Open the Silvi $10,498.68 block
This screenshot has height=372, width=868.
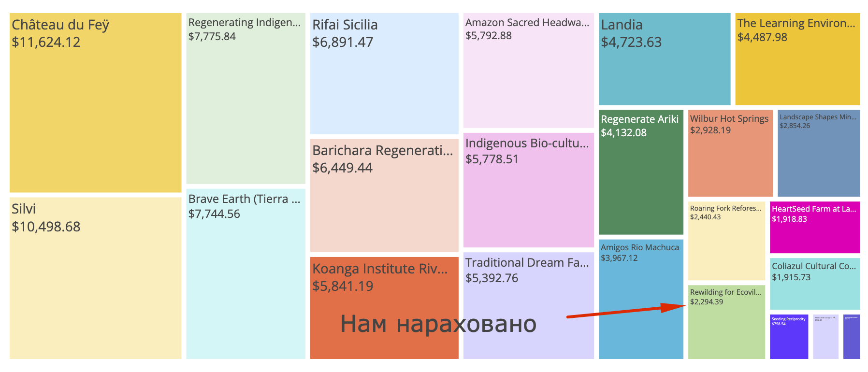(95, 278)
